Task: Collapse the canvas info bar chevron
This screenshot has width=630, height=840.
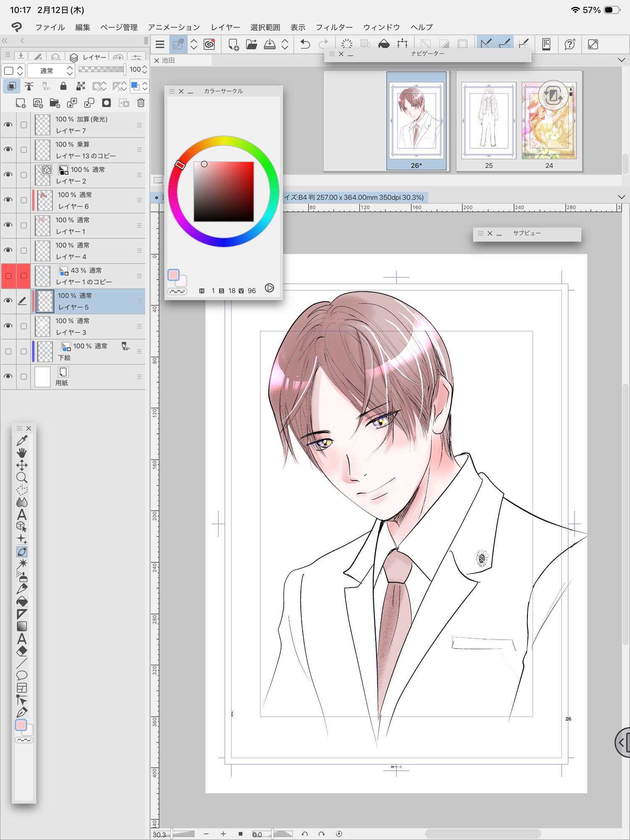Action: point(622,197)
